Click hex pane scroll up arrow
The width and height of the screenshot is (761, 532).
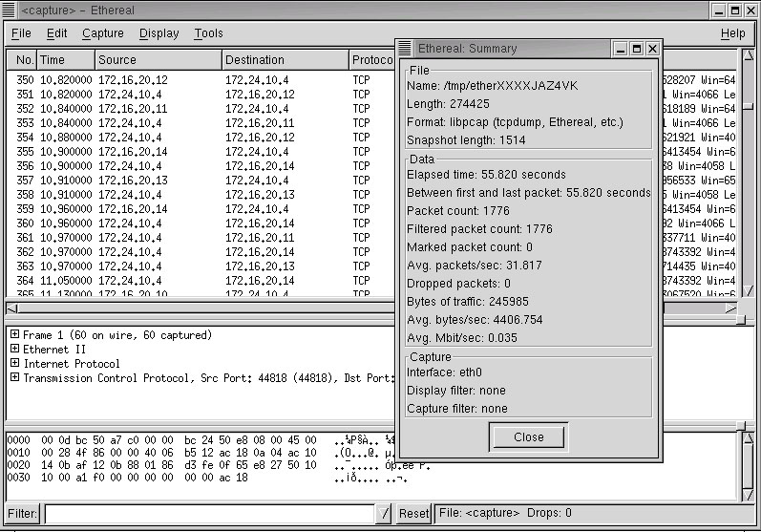(749, 437)
